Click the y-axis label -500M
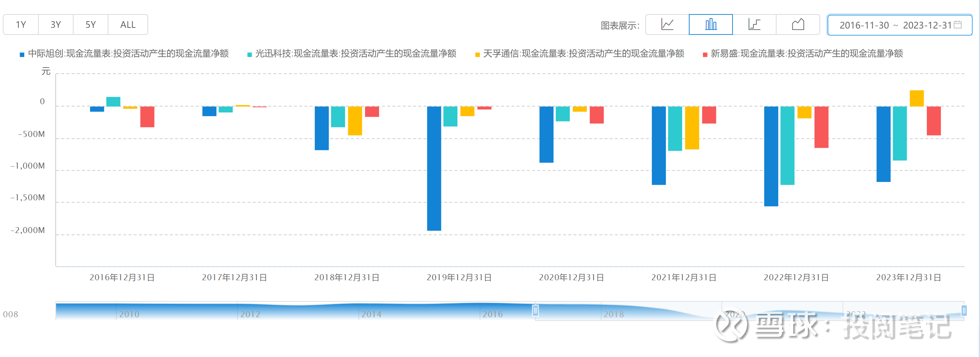The image size is (980, 357). point(31,134)
